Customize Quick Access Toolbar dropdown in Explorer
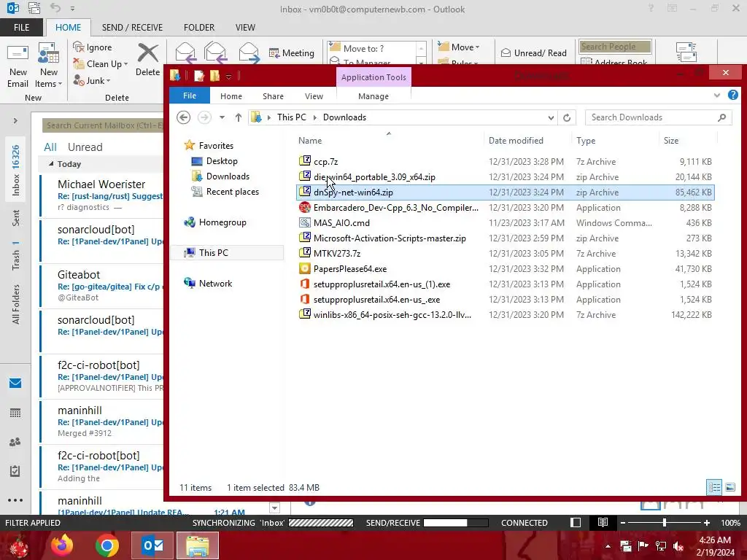 228,76
